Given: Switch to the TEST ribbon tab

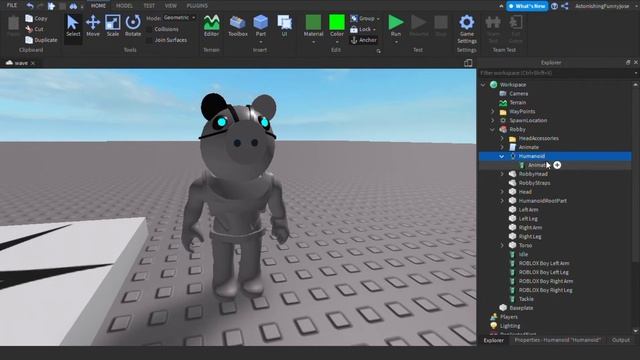Looking at the screenshot, I should tap(149, 6).
